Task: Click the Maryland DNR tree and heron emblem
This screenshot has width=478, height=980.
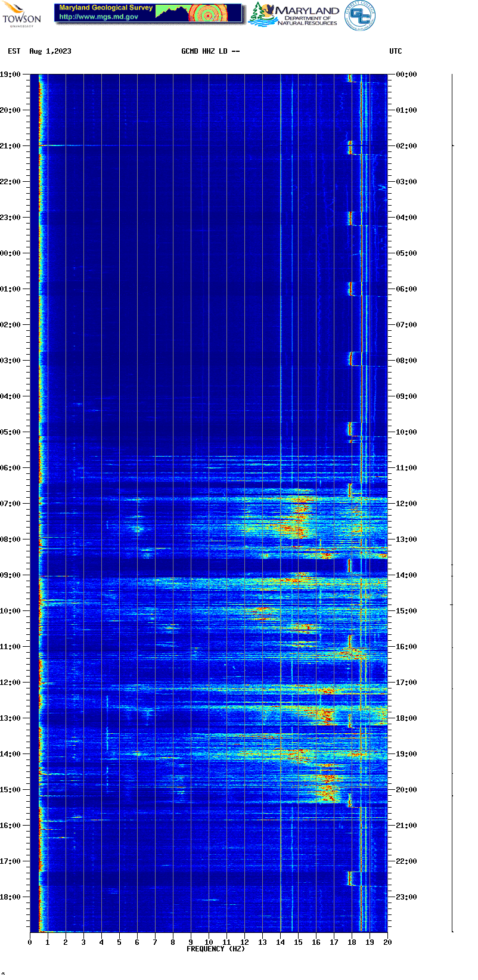Action: [x=262, y=14]
